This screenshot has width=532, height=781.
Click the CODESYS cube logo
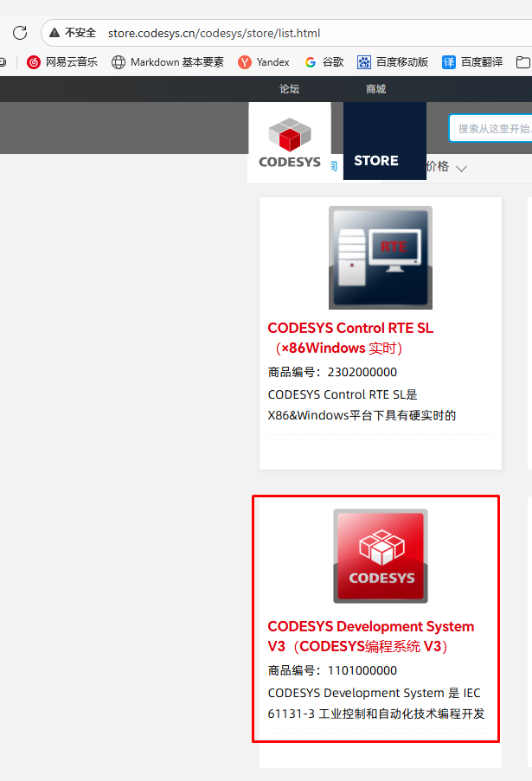(x=290, y=143)
